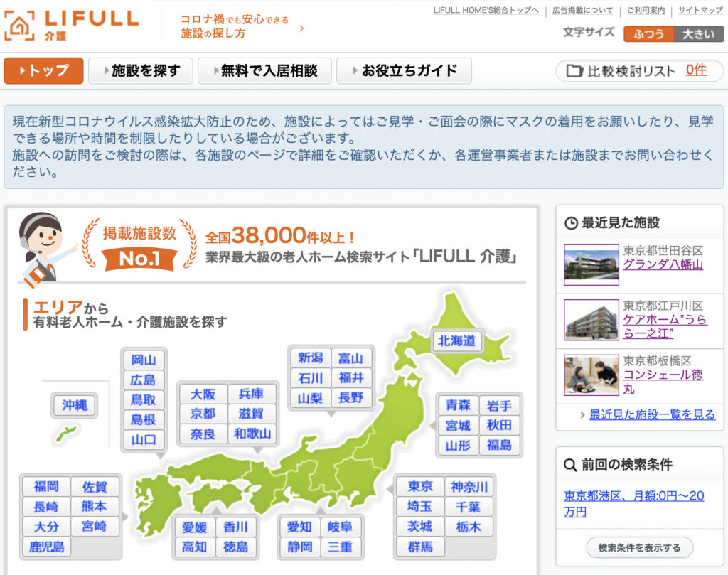This screenshot has height=575, width=728.
Task: Click the ケアホーム"うらら一之江" building thumbnail
Action: click(591, 320)
